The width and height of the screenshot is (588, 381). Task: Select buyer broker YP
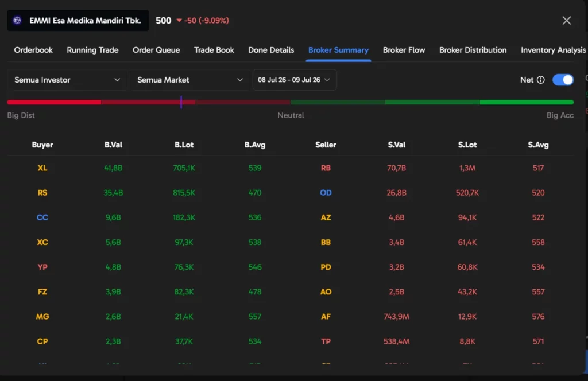tap(42, 267)
